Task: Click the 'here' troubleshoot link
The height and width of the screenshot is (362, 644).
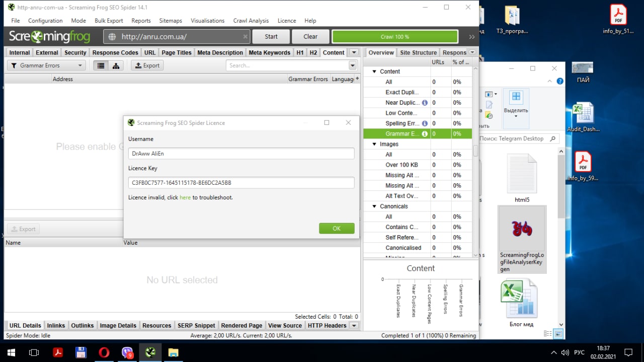Action: click(185, 197)
